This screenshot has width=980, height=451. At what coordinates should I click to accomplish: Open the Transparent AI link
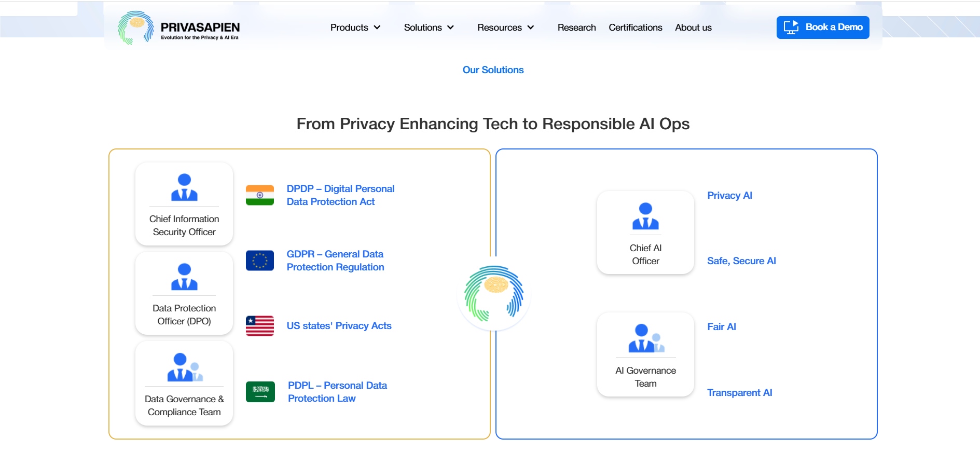click(739, 393)
